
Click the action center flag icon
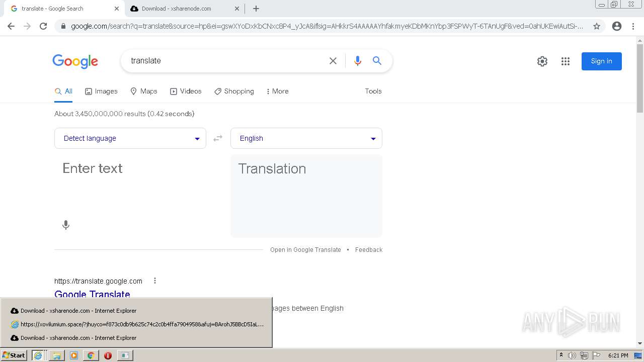596,355
